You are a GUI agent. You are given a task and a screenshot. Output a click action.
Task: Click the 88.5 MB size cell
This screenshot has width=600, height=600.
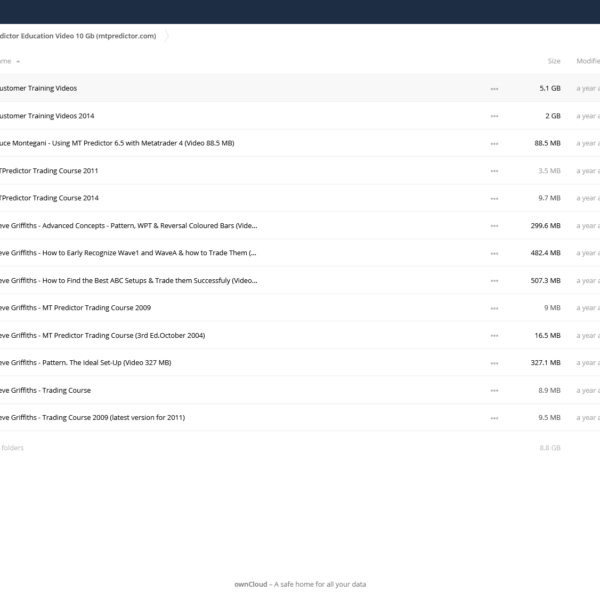click(x=548, y=143)
